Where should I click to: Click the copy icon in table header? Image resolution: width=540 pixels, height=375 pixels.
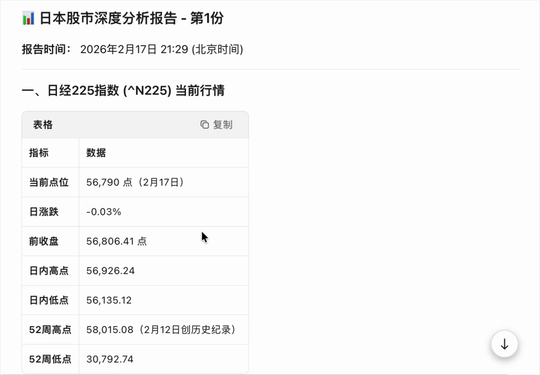click(205, 124)
